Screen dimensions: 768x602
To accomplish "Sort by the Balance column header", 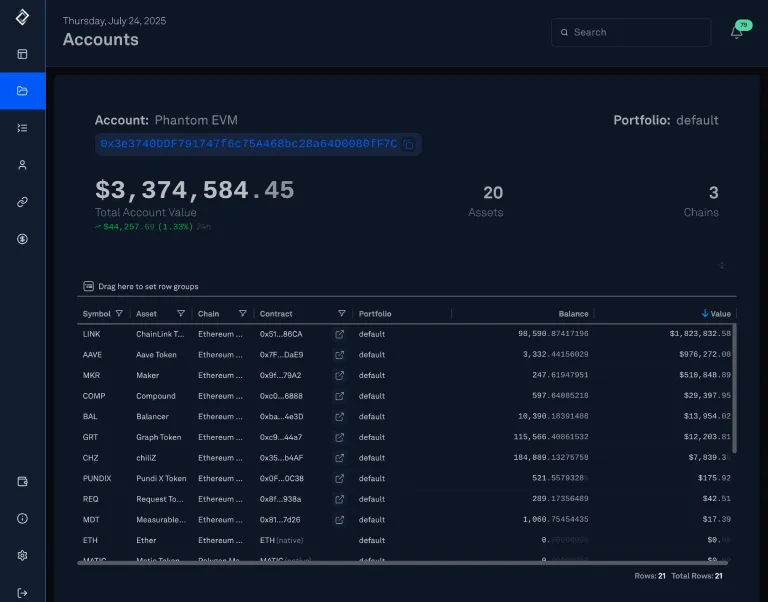I will click(x=573, y=313).
